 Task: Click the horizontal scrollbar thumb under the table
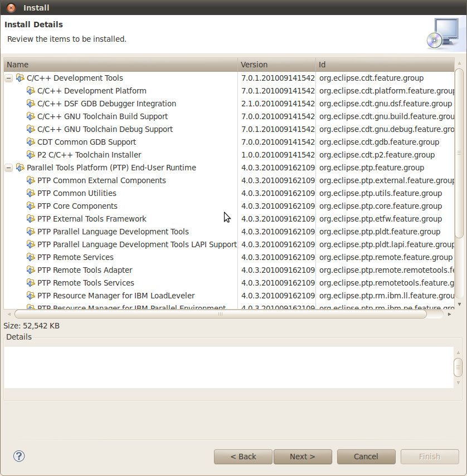click(221, 314)
